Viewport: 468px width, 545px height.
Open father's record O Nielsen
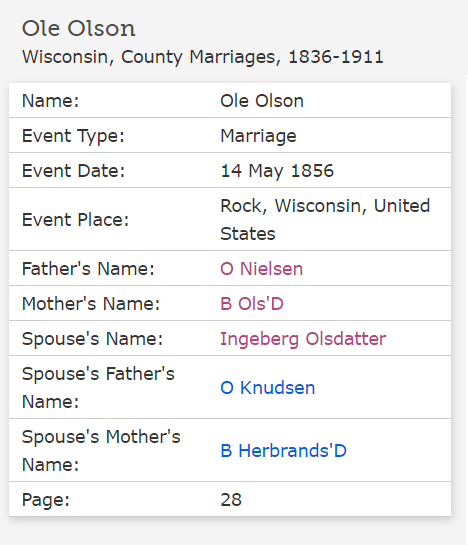click(261, 269)
